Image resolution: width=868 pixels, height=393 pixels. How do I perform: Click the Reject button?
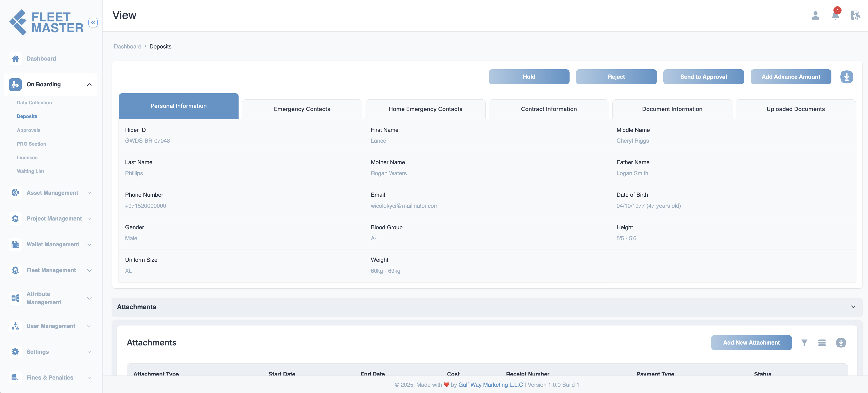[x=616, y=77]
